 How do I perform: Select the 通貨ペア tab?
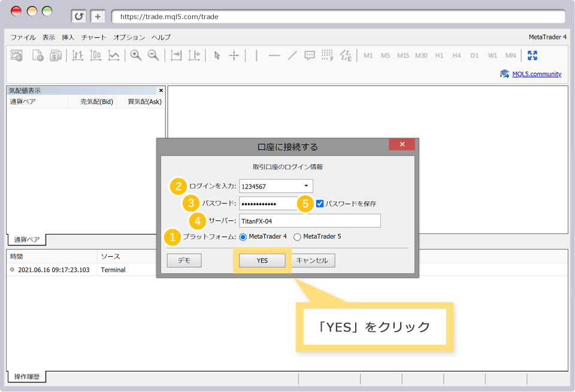coord(27,239)
